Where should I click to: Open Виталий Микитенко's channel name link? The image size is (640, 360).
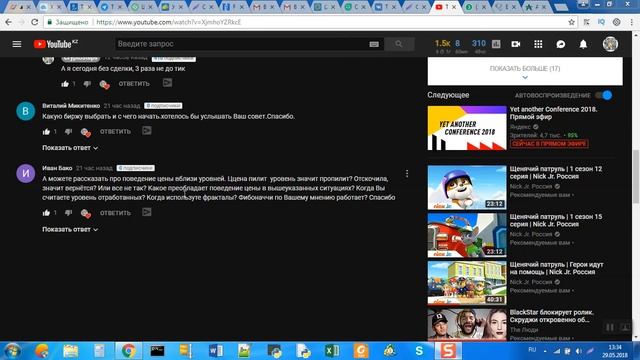[71, 106]
